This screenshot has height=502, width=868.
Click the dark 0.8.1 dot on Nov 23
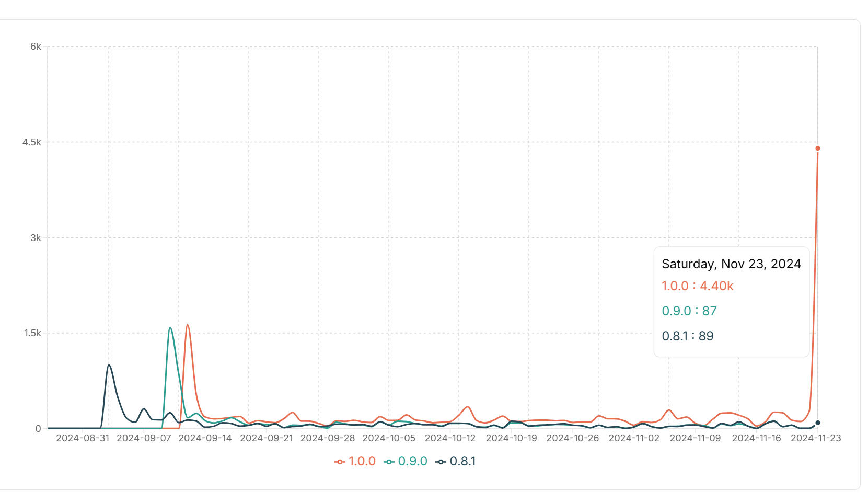pyautogui.click(x=818, y=423)
